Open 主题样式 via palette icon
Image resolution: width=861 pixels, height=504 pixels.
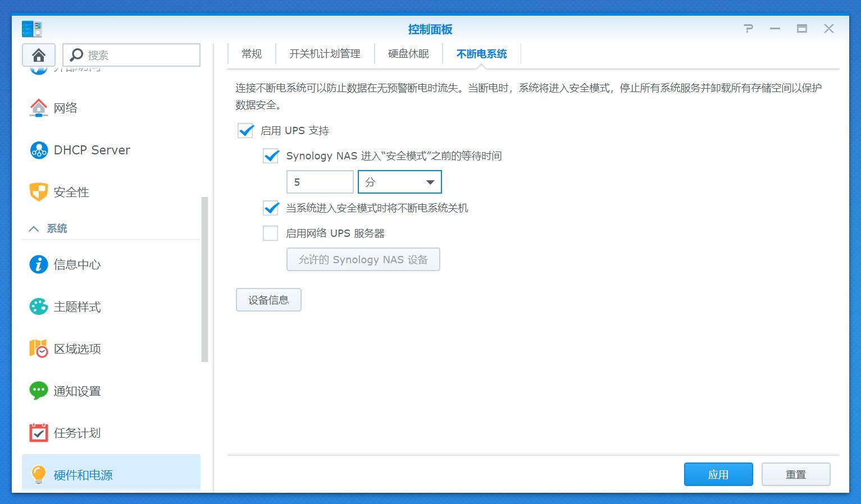(x=38, y=306)
